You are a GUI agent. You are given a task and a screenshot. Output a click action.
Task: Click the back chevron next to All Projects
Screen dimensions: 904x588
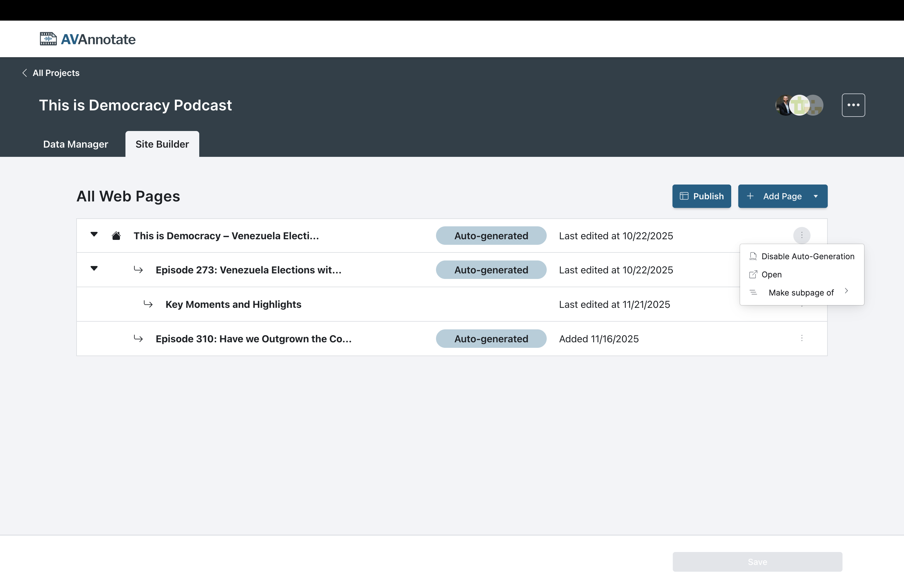[x=25, y=73]
